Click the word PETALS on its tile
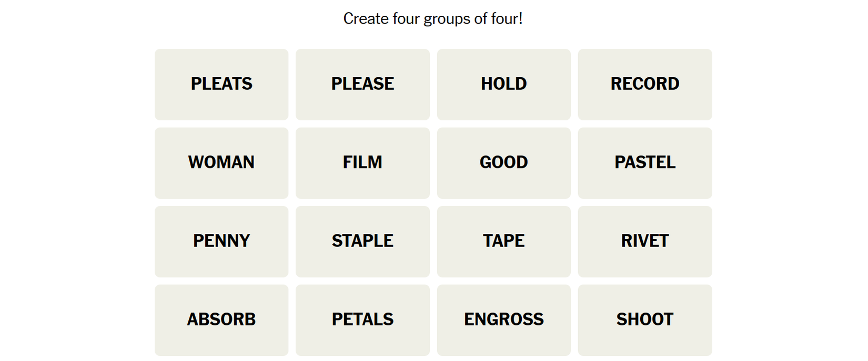The width and height of the screenshot is (868, 361). point(362,319)
